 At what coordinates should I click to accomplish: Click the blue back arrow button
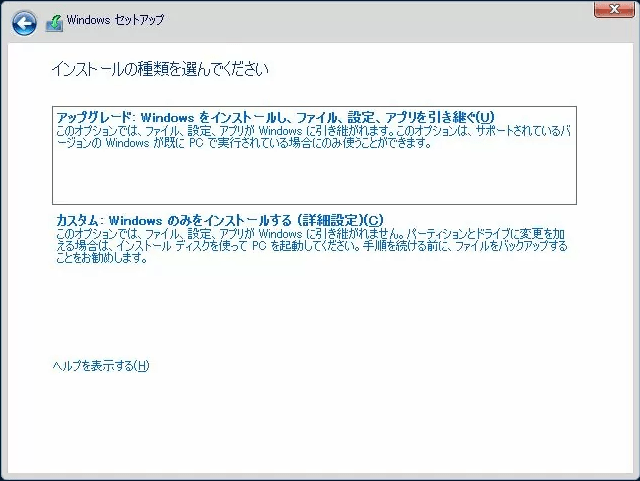[24, 21]
